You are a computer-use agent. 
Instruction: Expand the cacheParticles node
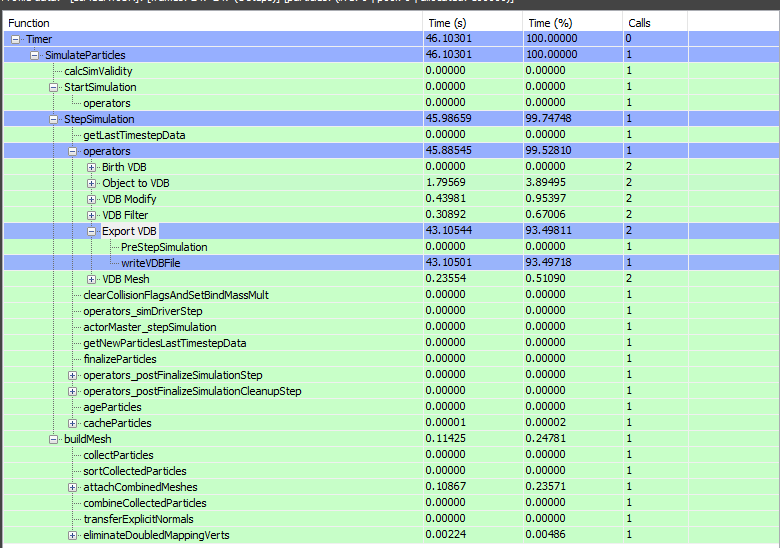tap(73, 423)
